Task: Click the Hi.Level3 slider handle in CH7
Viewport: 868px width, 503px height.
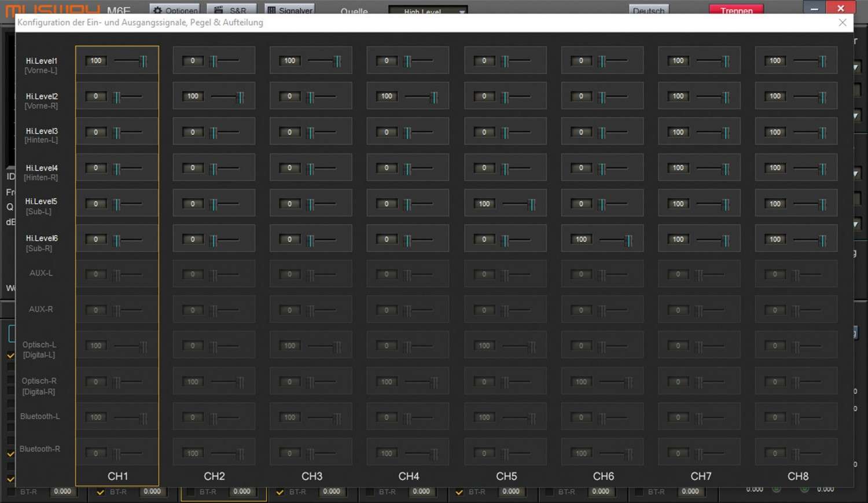Action: click(x=725, y=133)
